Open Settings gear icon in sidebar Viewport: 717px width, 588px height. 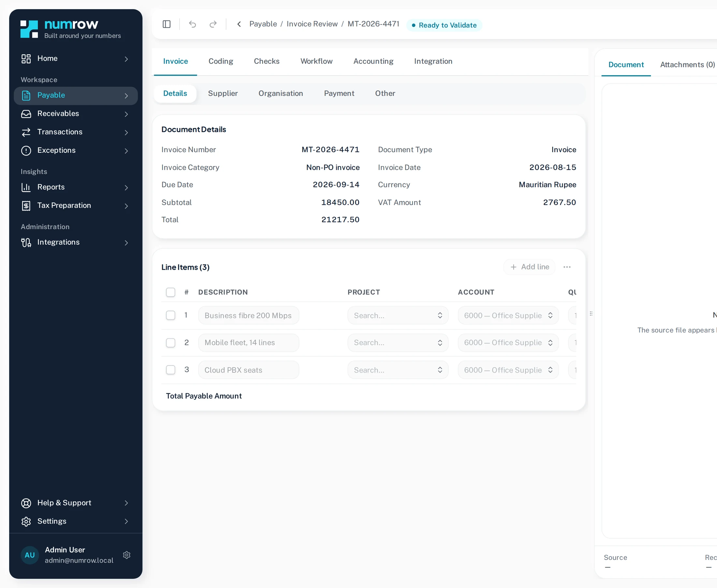pos(26,521)
